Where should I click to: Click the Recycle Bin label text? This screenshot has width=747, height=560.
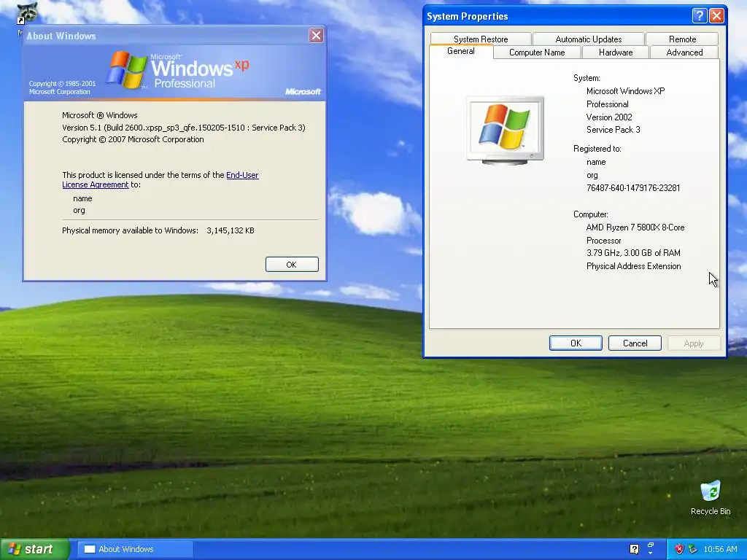click(711, 511)
